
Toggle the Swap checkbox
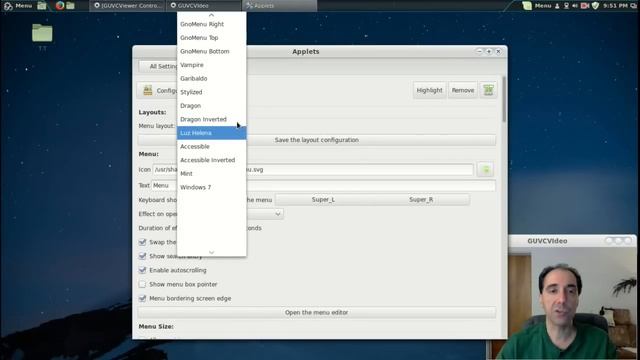pyautogui.click(x=142, y=242)
